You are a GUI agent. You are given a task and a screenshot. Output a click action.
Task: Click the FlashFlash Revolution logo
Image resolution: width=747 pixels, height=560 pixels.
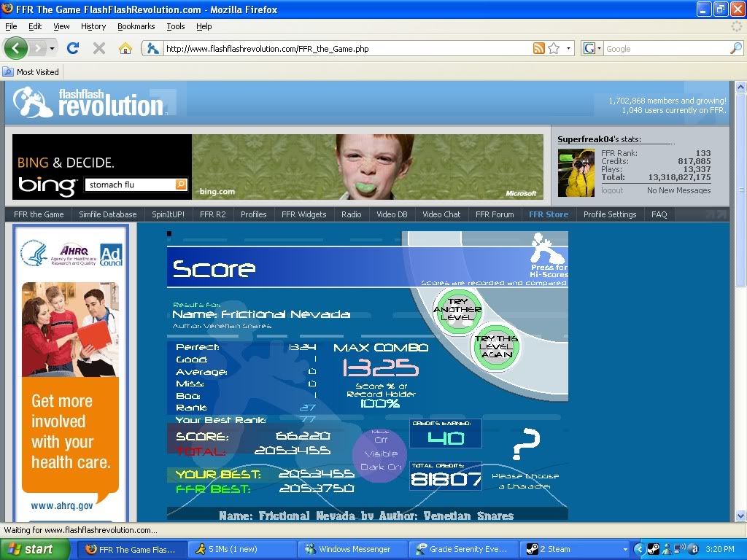[88, 103]
